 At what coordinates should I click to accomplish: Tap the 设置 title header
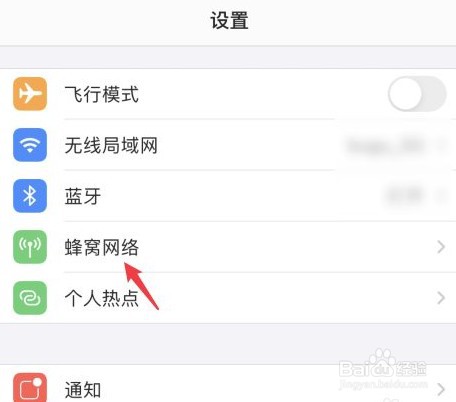click(229, 20)
